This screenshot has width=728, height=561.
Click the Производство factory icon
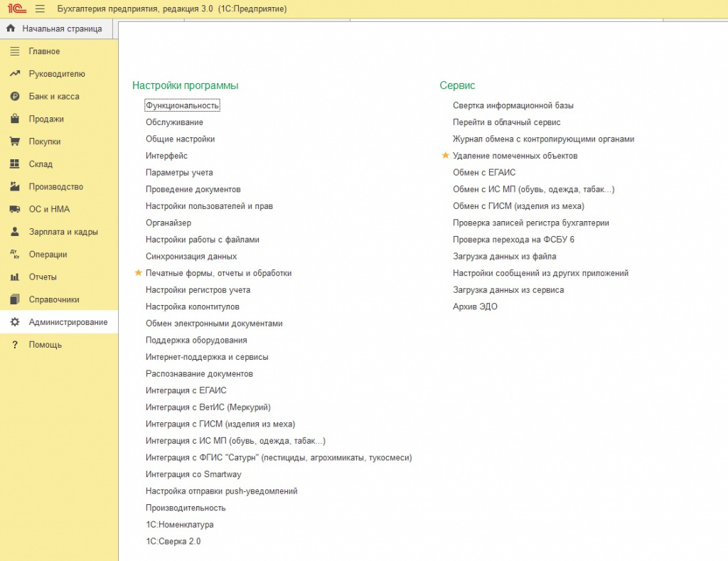click(15, 186)
